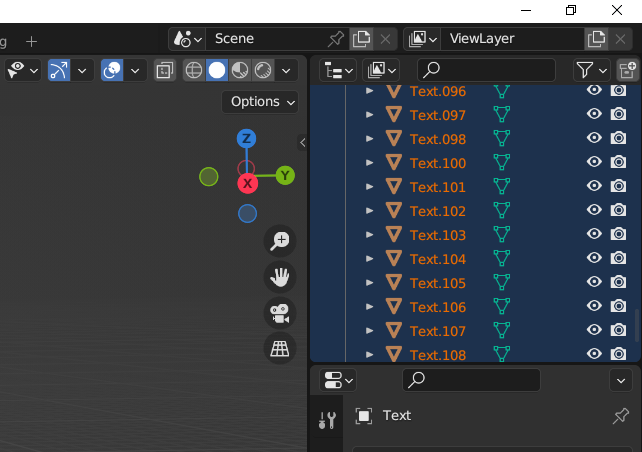Open outliner display mode dropdown
The width and height of the screenshot is (642, 452).
pyautogui.click(x=381, y=70)
